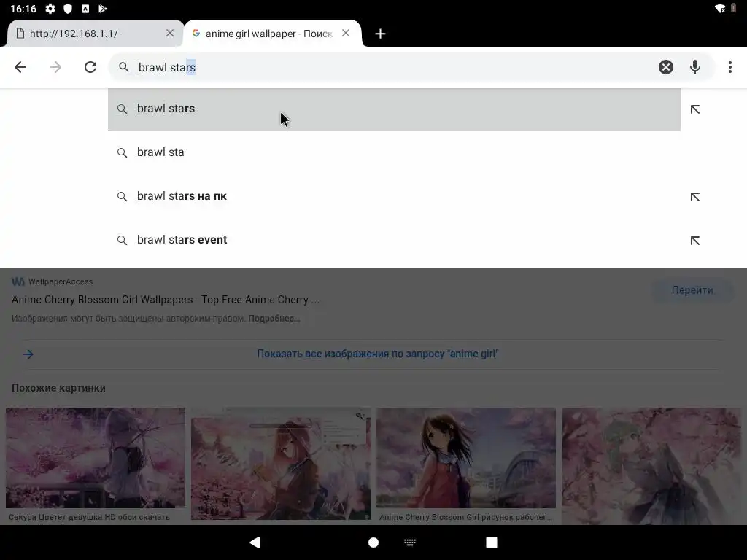This screenshot has height=560, width=747.
Task: Click the search icon in address bar
Action: (123, 67)
